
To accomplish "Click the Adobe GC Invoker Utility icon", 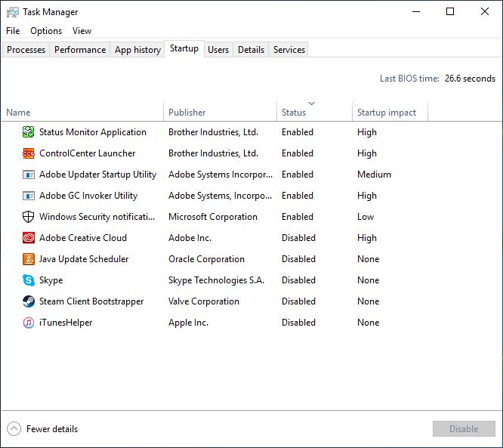I will [28, 196].
